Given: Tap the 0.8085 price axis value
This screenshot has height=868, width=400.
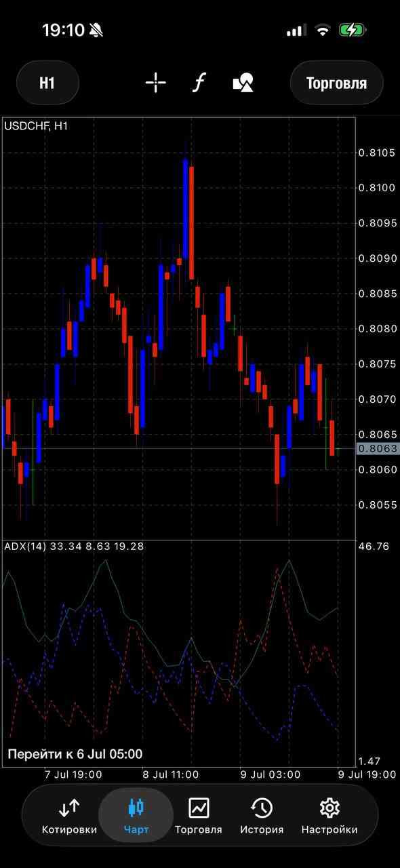Looking at the screenshot, I should coord(376,294).
